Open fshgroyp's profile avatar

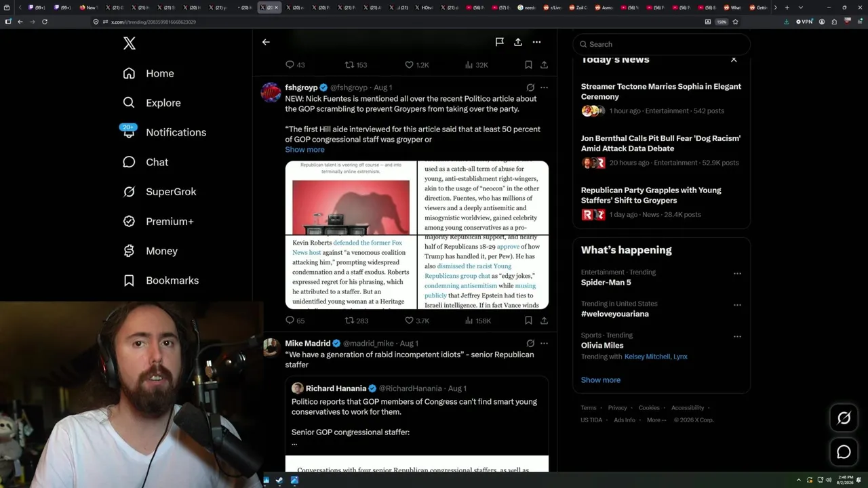pos(271,92)
